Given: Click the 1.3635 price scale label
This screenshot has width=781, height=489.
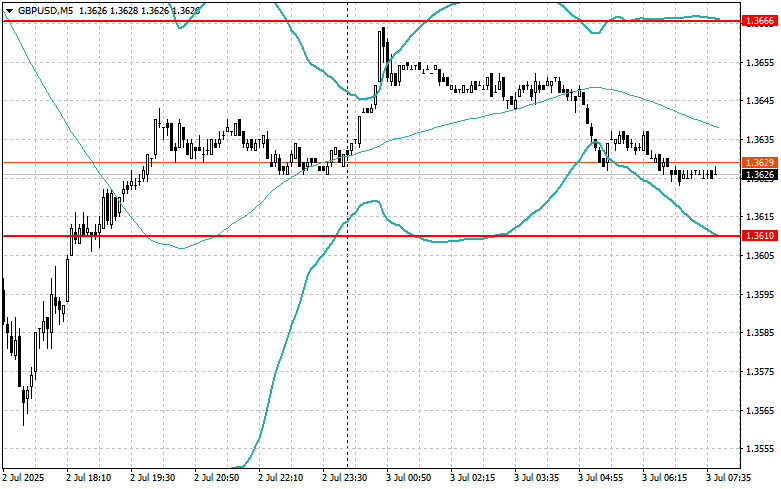Looking at the screenshot, I should (x=761, y=139).
